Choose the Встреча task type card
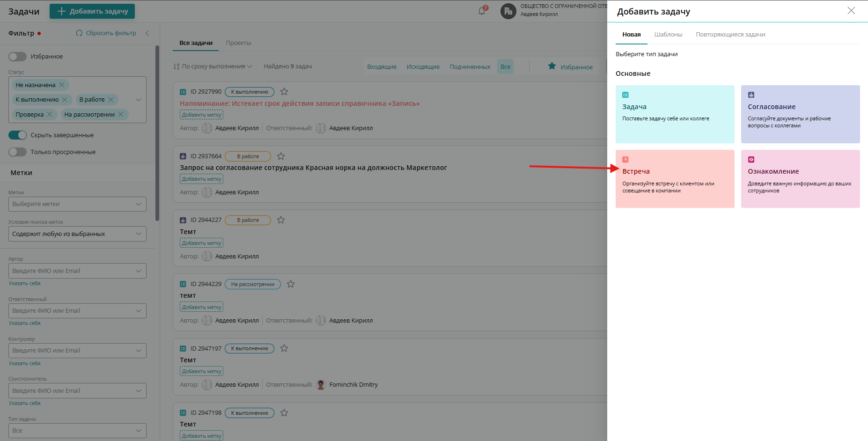 [675, 179]
